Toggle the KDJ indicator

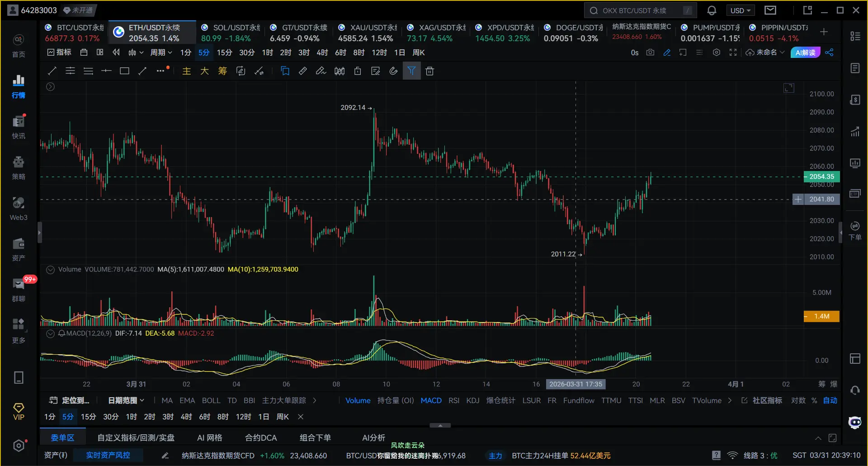coord(473,400)
